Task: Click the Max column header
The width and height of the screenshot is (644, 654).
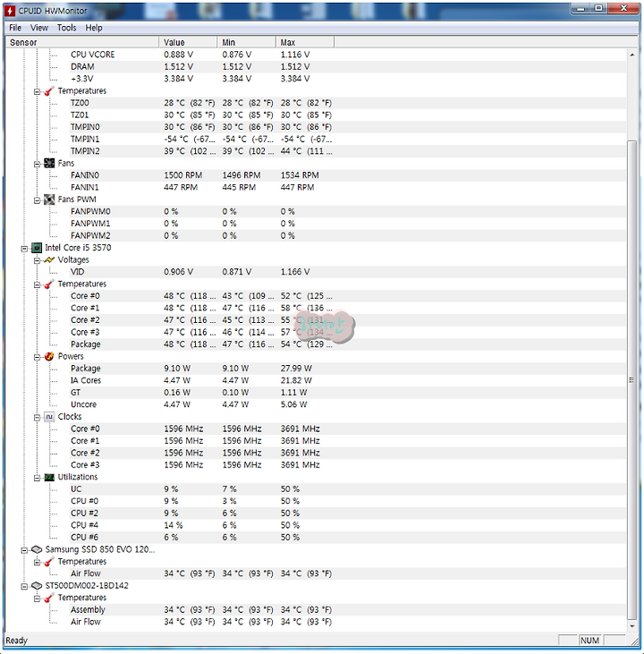Action: (x=304, y=42)
